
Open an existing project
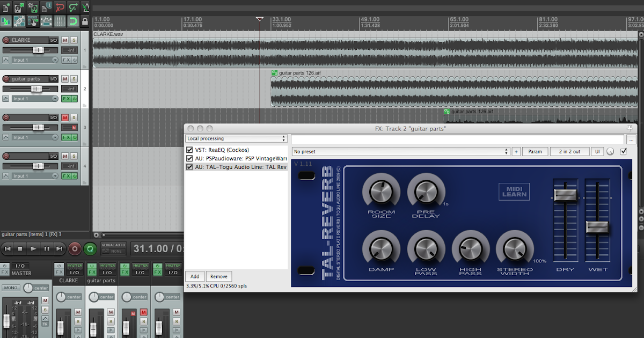click(18, 8)
